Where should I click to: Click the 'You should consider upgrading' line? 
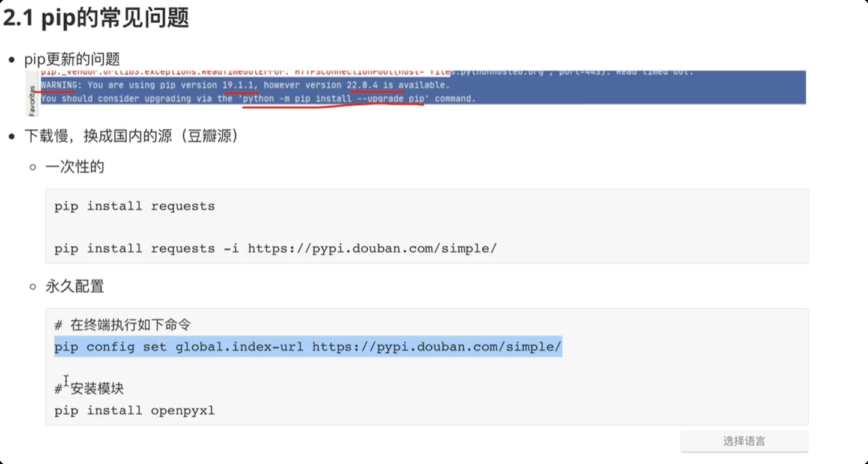tap(258, 99)
